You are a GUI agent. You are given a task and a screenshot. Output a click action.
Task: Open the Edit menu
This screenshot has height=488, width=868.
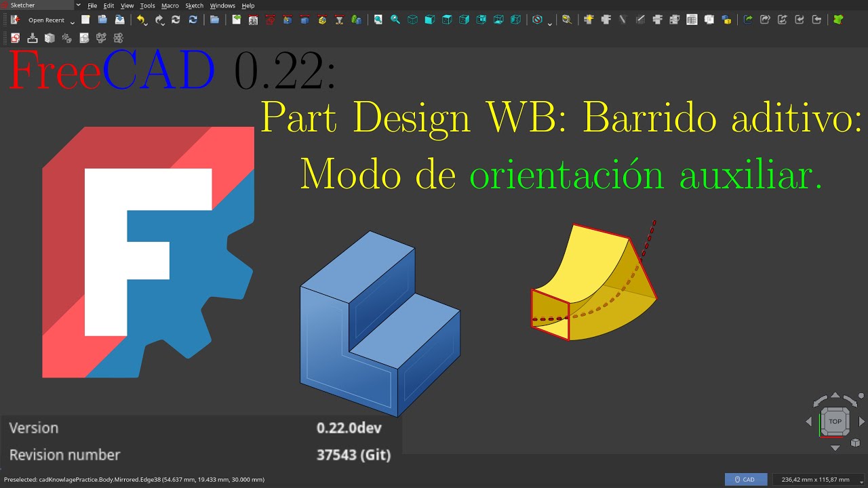(108, 5)
